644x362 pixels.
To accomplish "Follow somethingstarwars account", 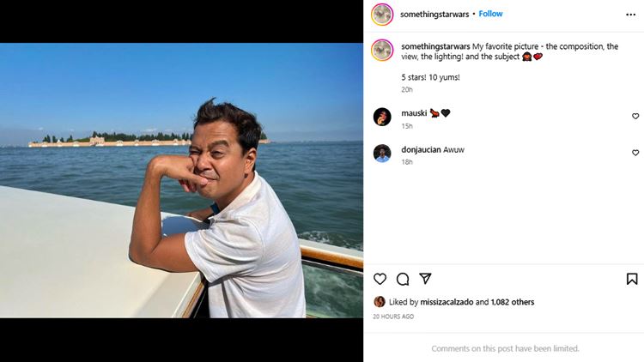I will point(490,14).
